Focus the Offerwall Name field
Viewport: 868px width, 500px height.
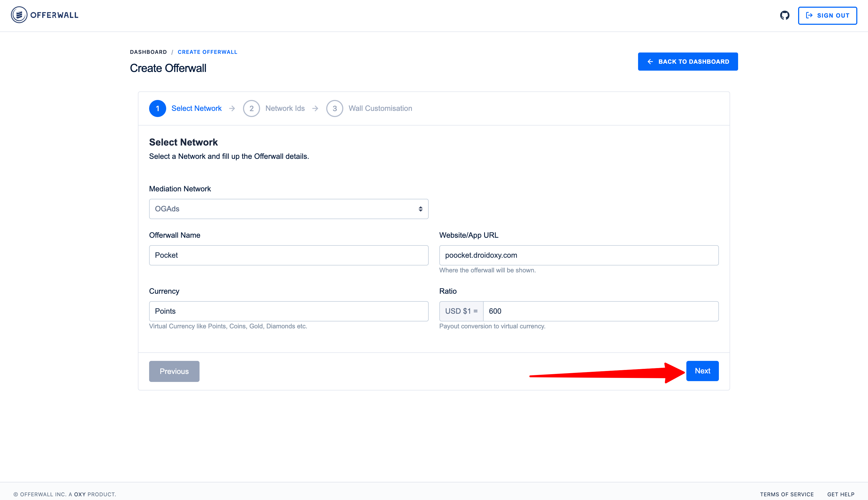(x=288, y=255)
